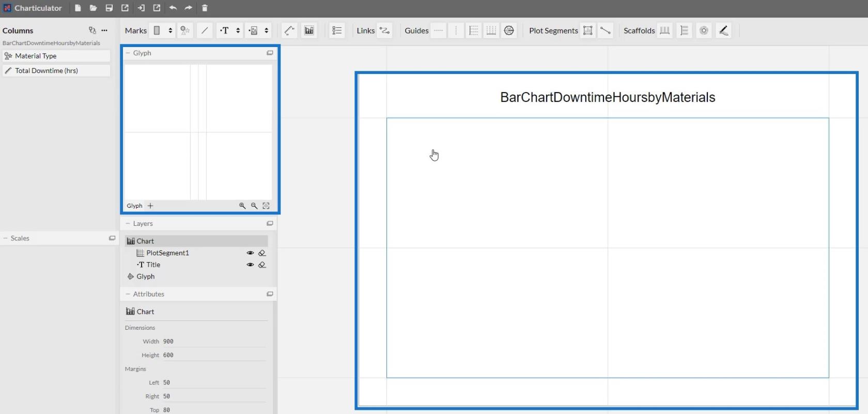The height and width of the screenshot is (414, 868).
Task: Open an existing chart file
Action: [x=93, y=8]
